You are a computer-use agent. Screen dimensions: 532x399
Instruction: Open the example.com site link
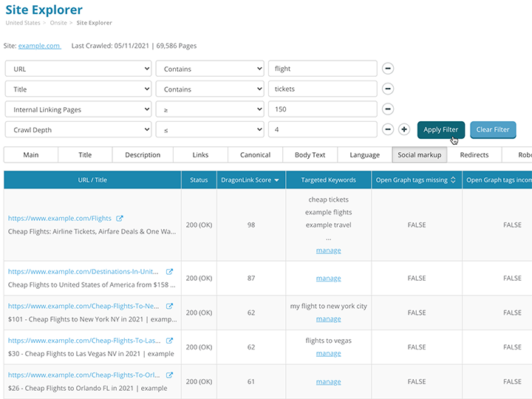coord(39,46)
